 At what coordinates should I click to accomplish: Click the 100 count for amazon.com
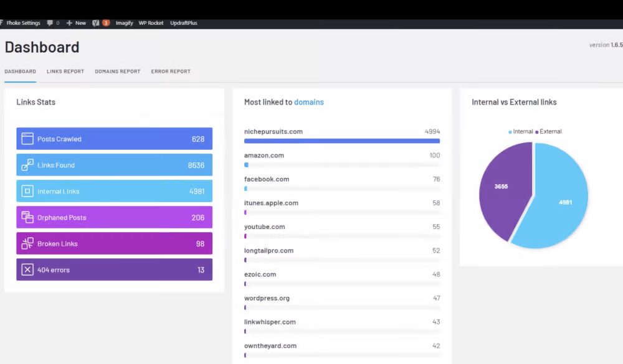tap(435, 155)
